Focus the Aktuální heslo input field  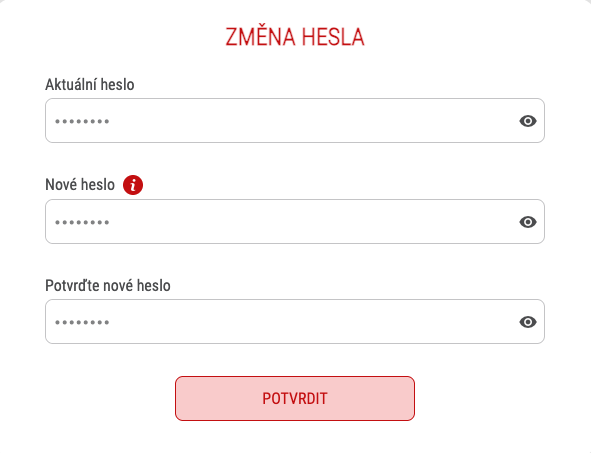pos(295,121)
